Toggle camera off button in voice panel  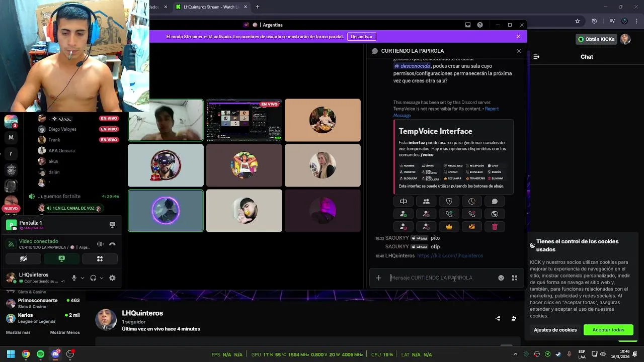click(23, 259)
